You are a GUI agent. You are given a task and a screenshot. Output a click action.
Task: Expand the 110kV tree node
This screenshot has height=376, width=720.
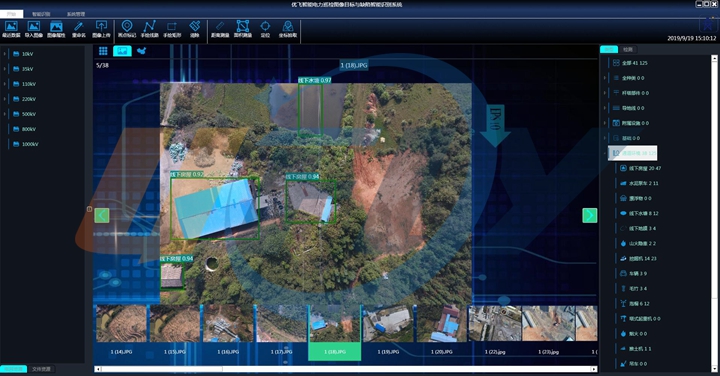tap(5, 84)
